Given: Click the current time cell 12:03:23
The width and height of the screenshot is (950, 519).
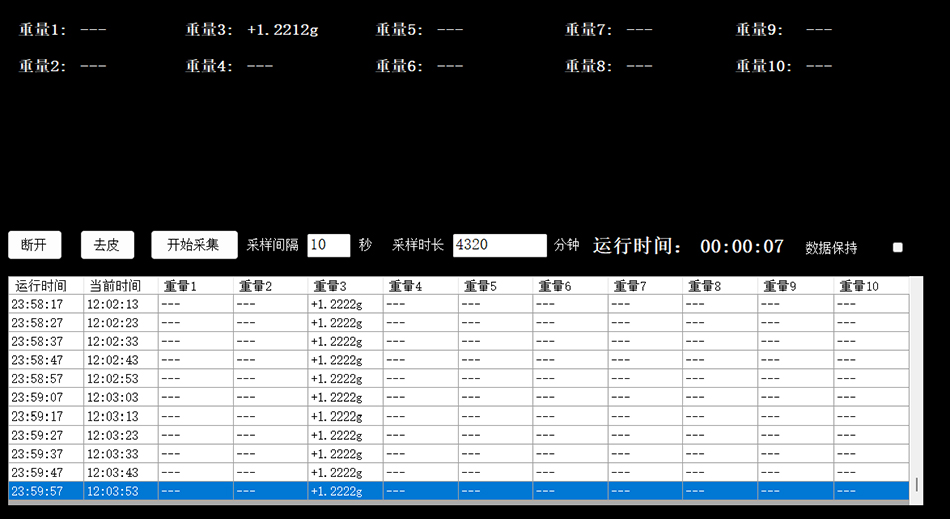Looking at the screenshot, I should point(121,435).
